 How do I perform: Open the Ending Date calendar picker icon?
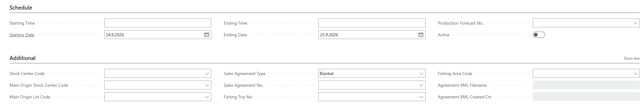tap(421, 35)
